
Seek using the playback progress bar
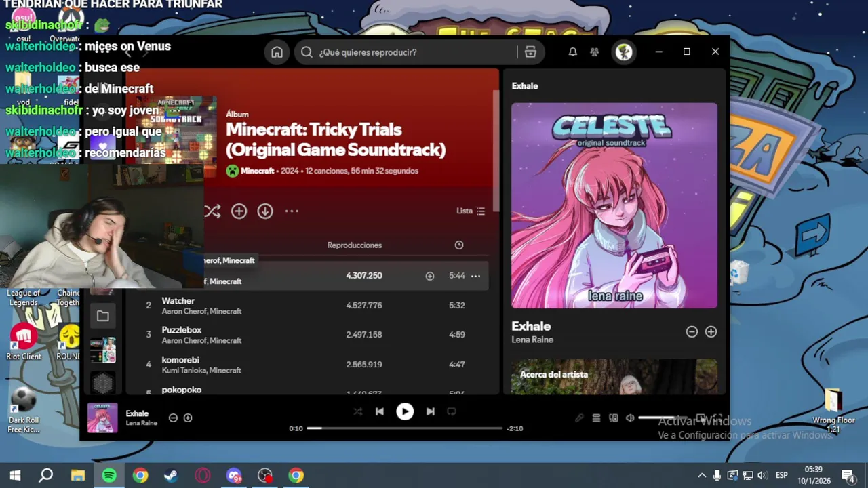[x=405, y=428]
